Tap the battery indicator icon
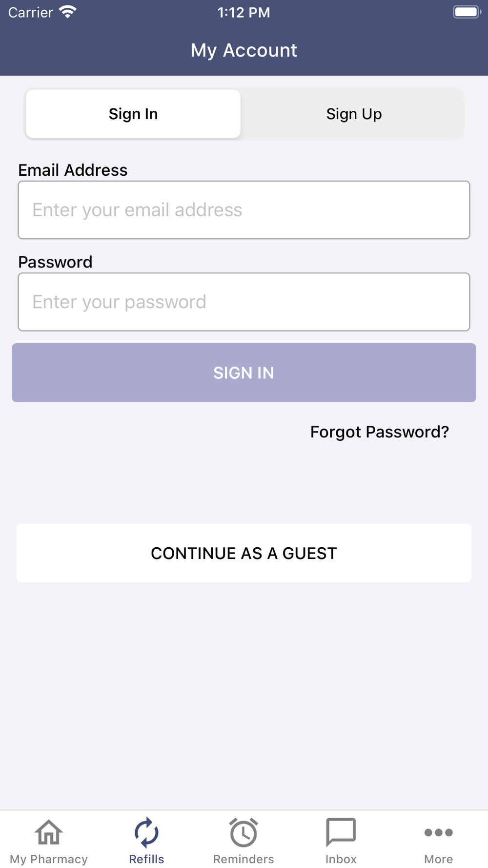The height and width of the screenshot is (868, 488). [x=467, y=12]
